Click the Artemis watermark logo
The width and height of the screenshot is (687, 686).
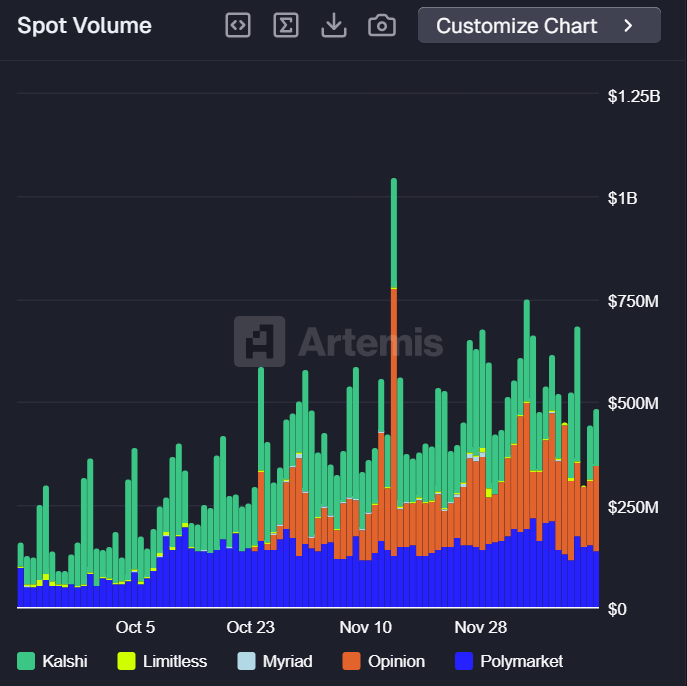339,342
